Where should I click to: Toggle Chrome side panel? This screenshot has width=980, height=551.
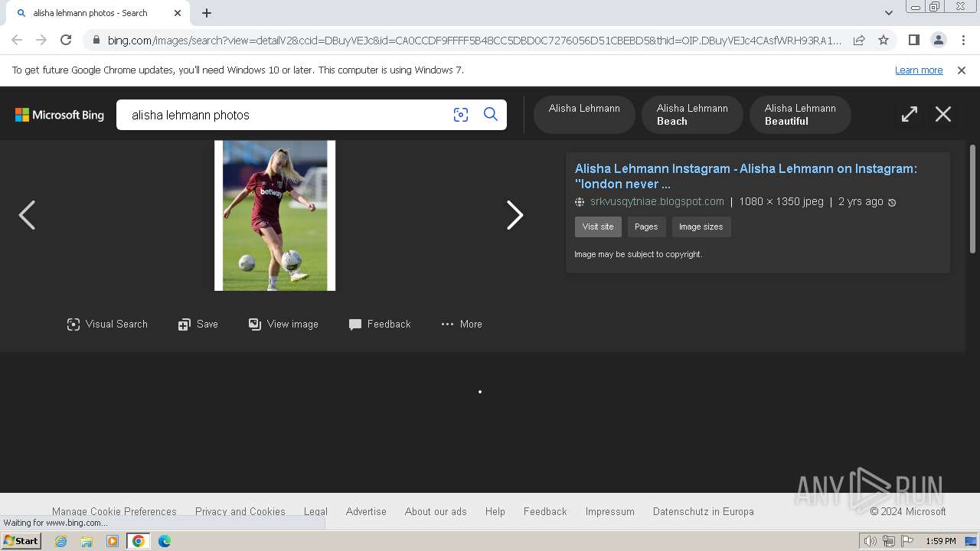pyautogui.click(x=913, y=41)
